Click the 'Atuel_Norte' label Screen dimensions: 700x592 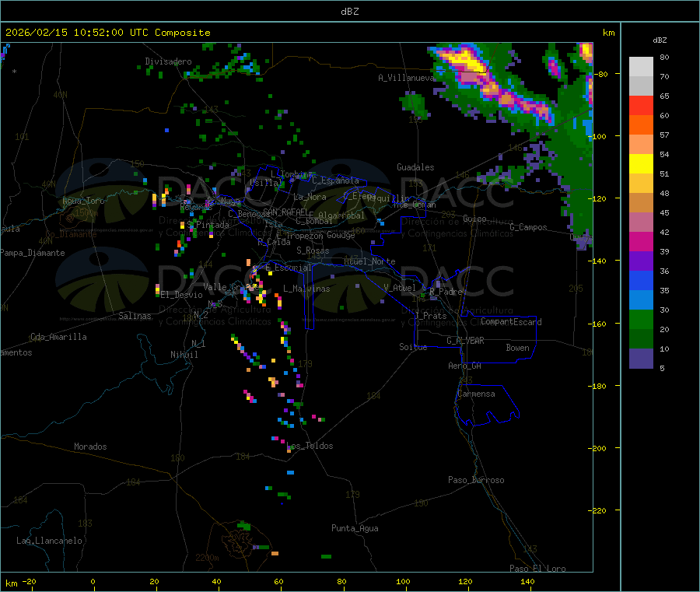[369, 261]
